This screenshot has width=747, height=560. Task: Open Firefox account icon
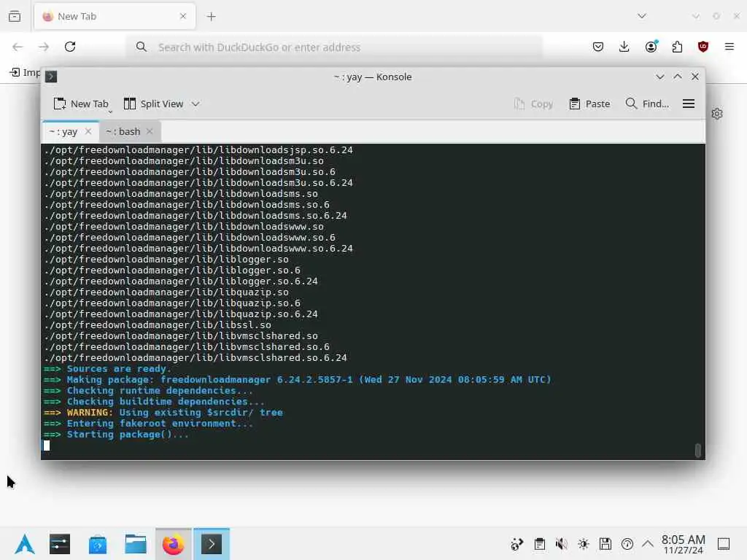coord(651,47)
